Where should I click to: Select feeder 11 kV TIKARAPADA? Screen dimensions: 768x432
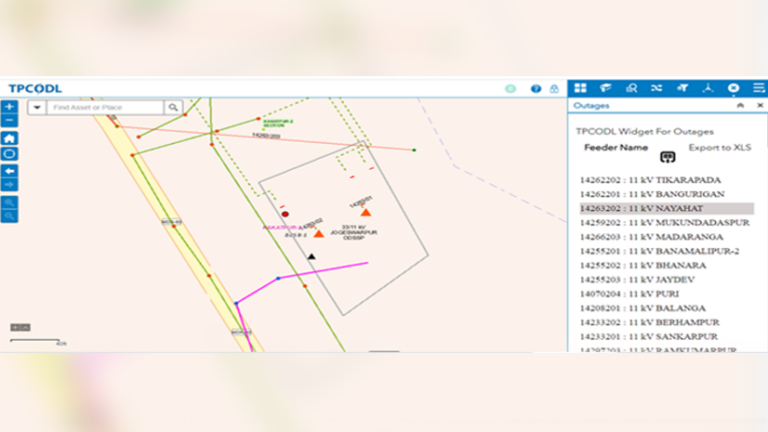[652, 180]
